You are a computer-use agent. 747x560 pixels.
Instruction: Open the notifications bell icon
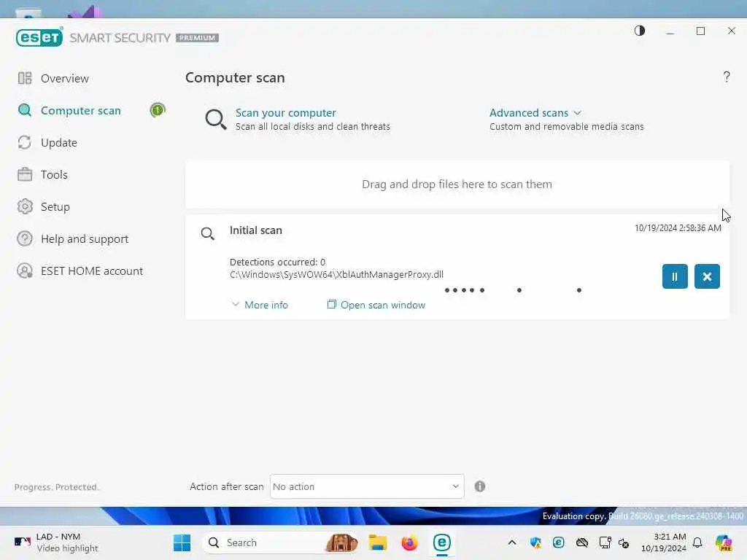[697, 542]
